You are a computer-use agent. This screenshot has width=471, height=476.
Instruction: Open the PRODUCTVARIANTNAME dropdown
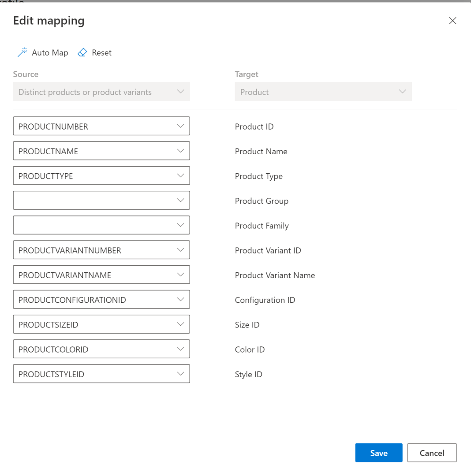(x=101, y=275)
